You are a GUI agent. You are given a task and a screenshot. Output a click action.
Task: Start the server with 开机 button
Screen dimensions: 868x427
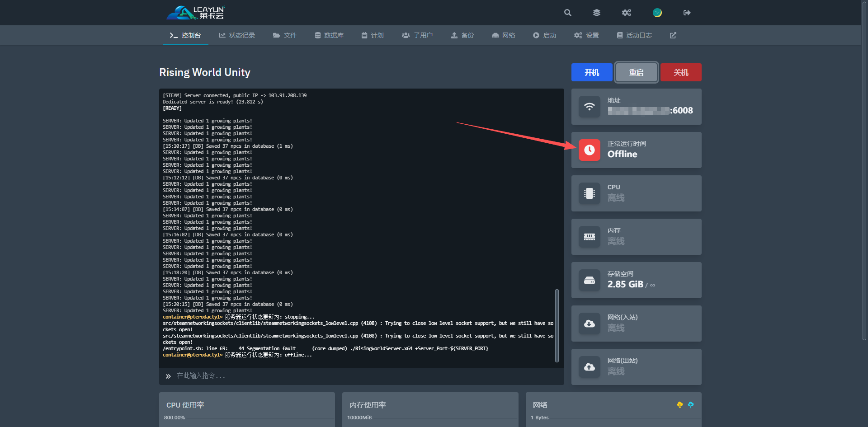(592, 72)
